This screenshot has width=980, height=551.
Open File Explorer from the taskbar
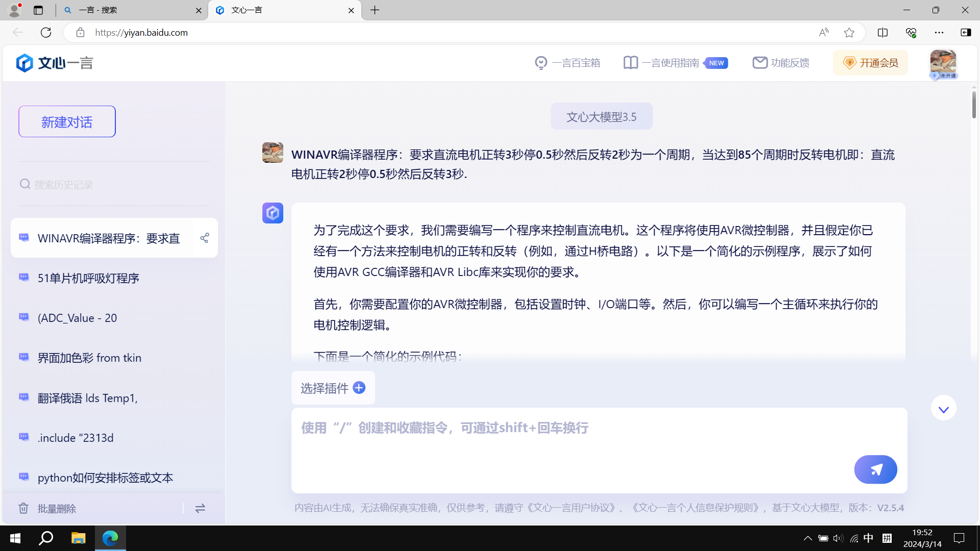coord(78,538)
